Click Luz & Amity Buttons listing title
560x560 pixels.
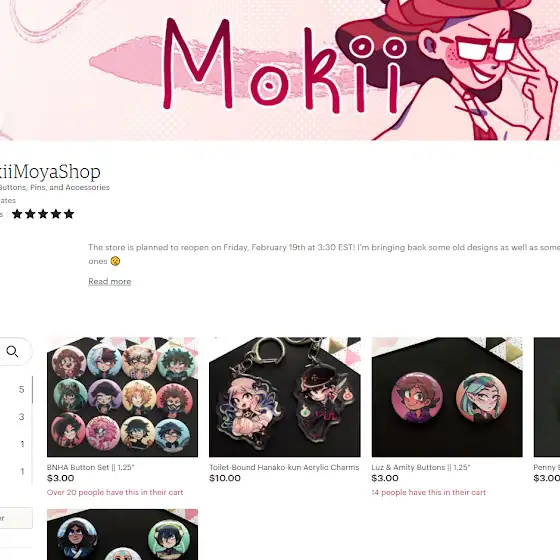[x=421, y=467]
